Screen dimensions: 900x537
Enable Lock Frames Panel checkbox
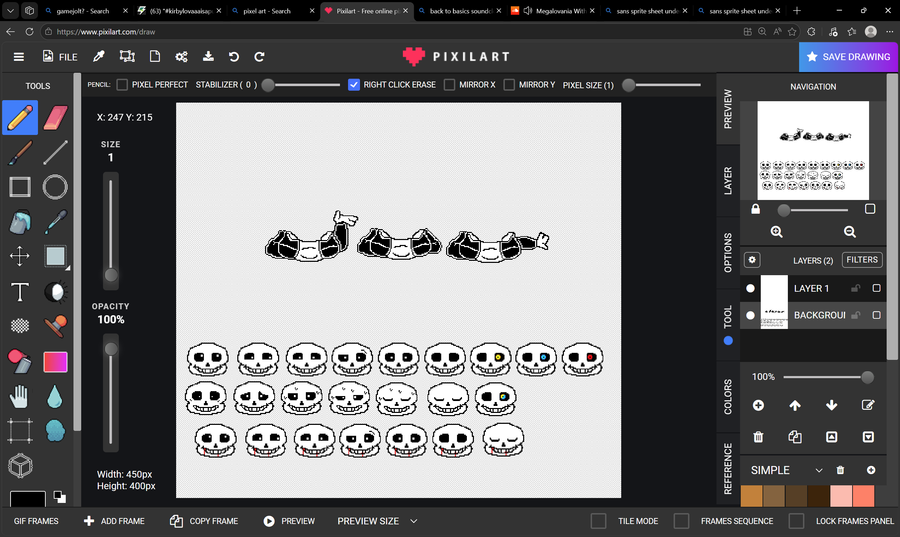click(x=796, y=521)
